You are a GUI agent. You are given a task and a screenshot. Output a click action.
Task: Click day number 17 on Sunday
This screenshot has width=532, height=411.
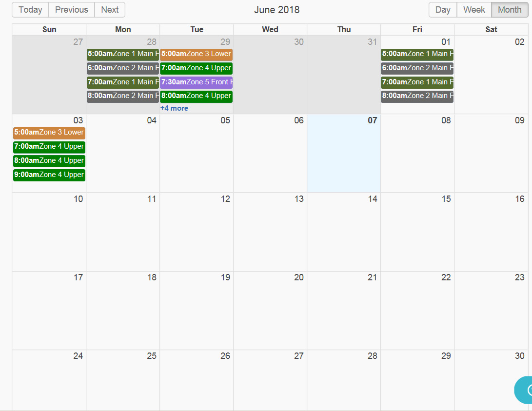coord(79,277)
